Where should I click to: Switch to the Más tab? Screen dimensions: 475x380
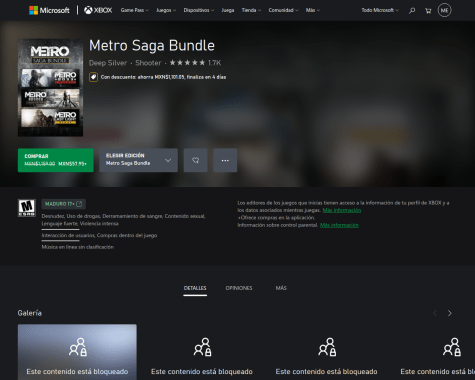point(281,288)
